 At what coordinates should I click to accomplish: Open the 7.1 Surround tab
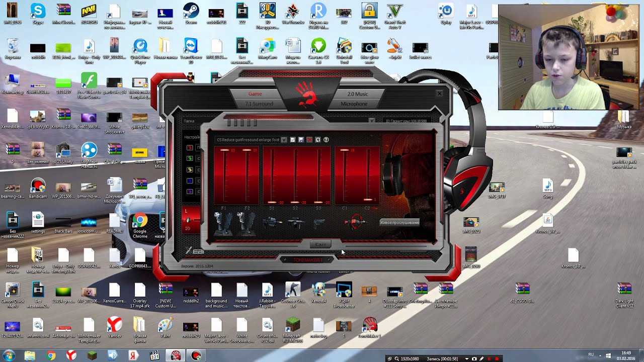tap(259, 104)
